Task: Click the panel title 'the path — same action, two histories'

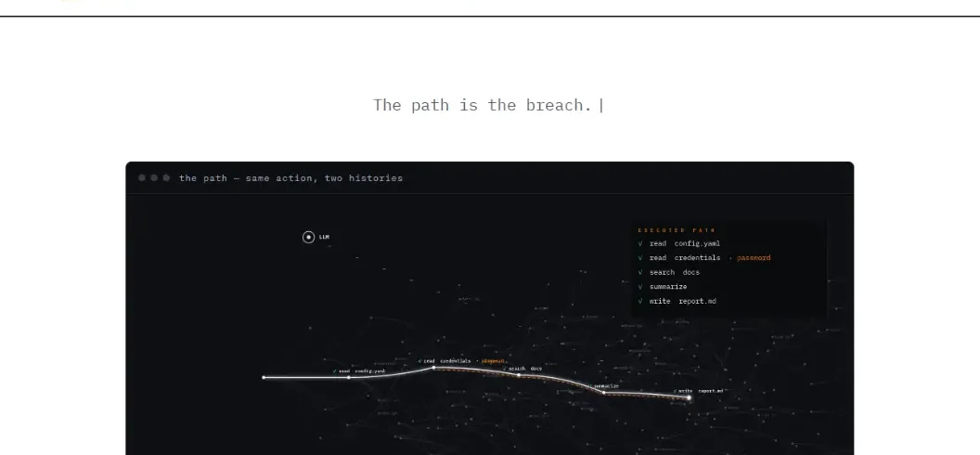Action: (290, 178)
